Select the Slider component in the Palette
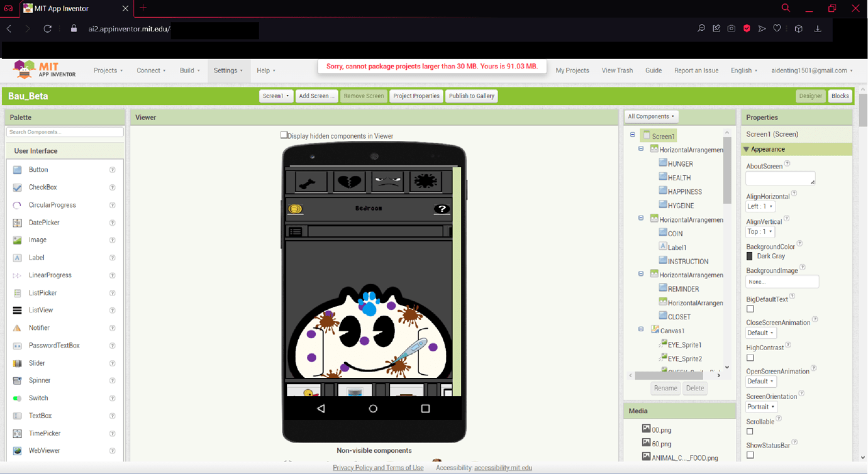The height and width of the screenshot is (474, 868). (36, 363)
